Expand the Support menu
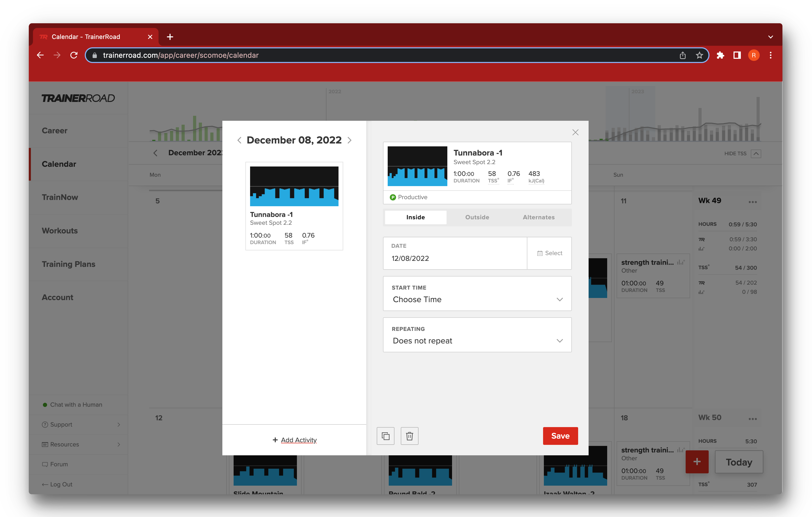This screenshot has height=517, width=812. pos(78,425)
